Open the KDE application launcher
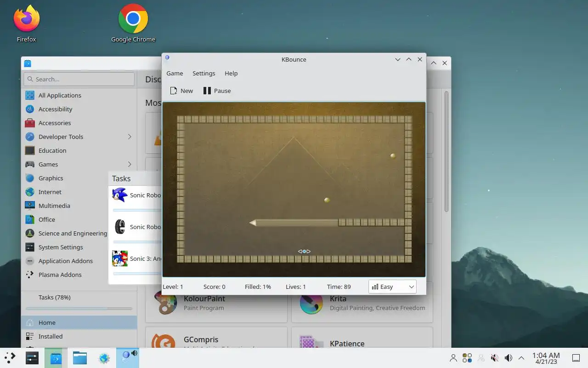 pos(10,358)
